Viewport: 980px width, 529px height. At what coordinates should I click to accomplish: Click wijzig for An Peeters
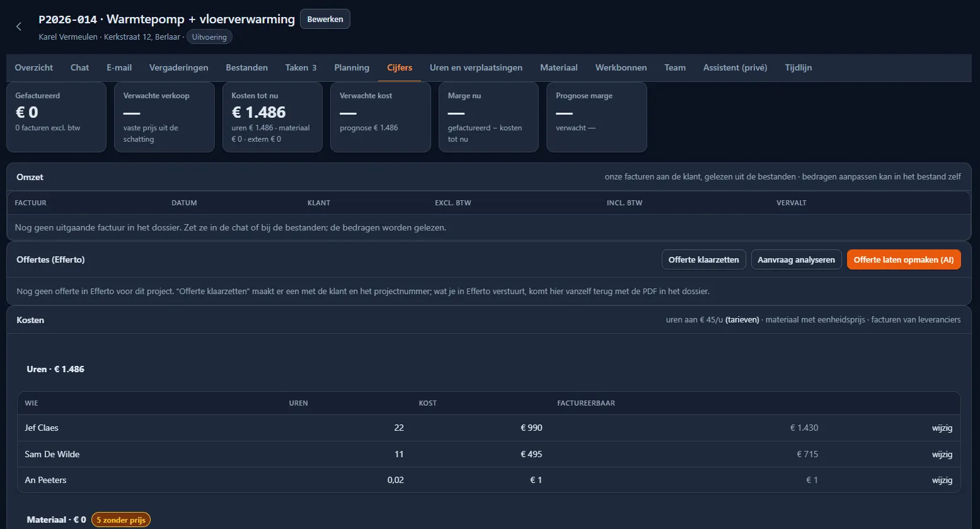942,480
